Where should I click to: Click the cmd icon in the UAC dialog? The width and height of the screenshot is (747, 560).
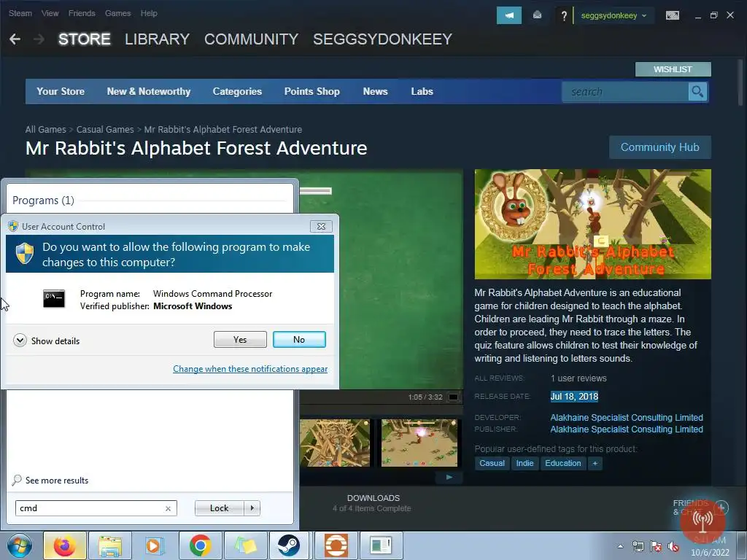54,298
